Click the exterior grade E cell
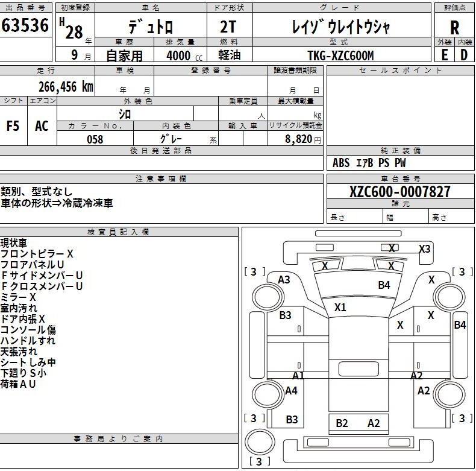 pos(445,55)
